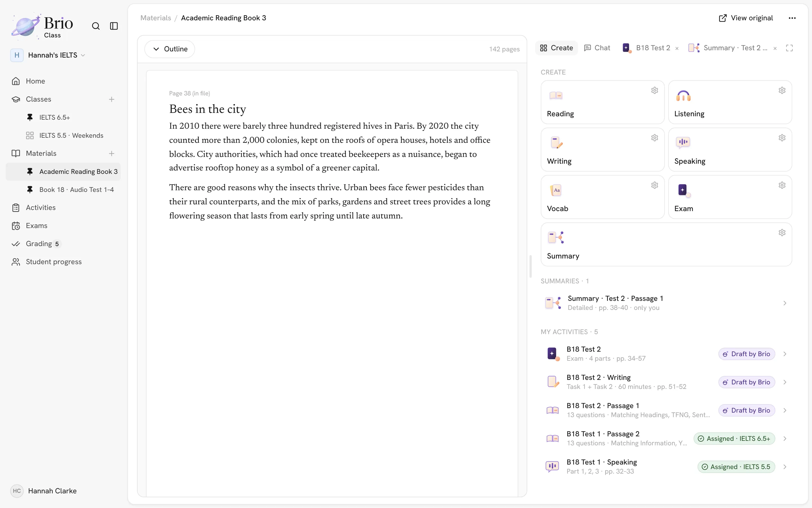The width and height of the screenshot is (812, 508).
Task: Close the B18 Test 2 tab
Action: 677,48
